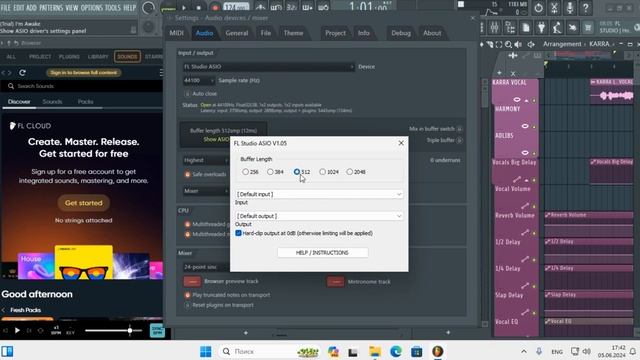Open the Packs tab in sounds browser
This screenshot has width=640, height=360.
pyautogui.click(x=85, y=102)
